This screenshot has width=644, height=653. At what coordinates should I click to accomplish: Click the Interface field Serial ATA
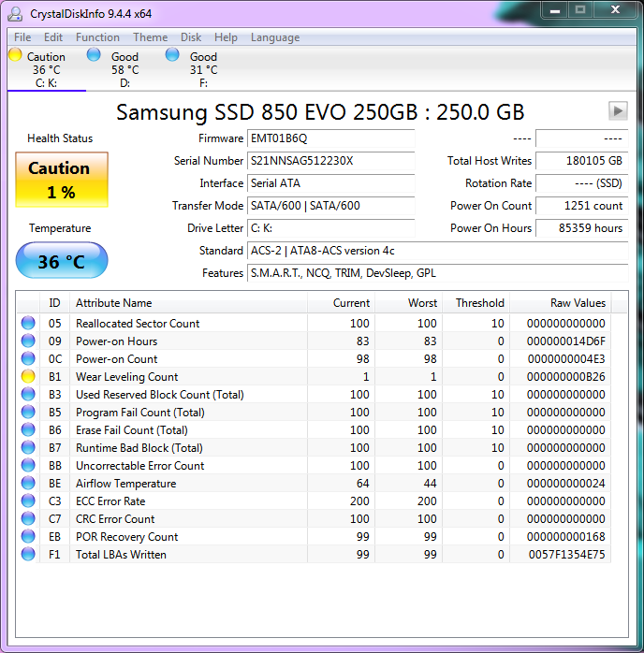coord(330,183)
